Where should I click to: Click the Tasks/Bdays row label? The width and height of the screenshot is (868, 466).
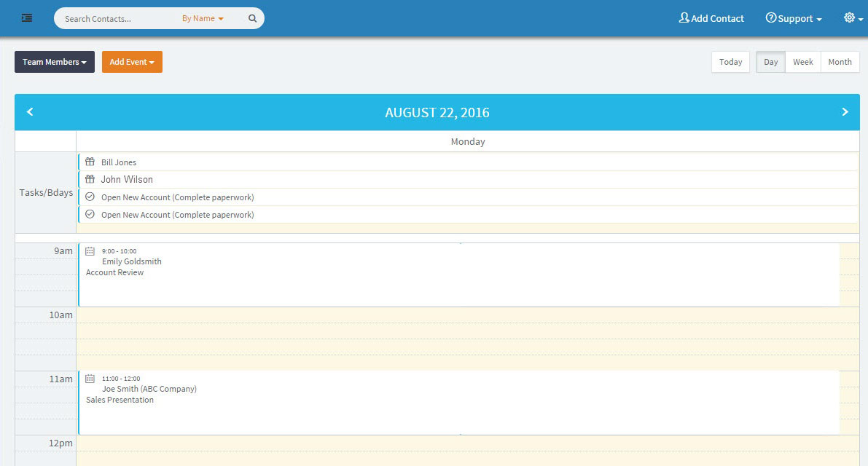point(46,192)
